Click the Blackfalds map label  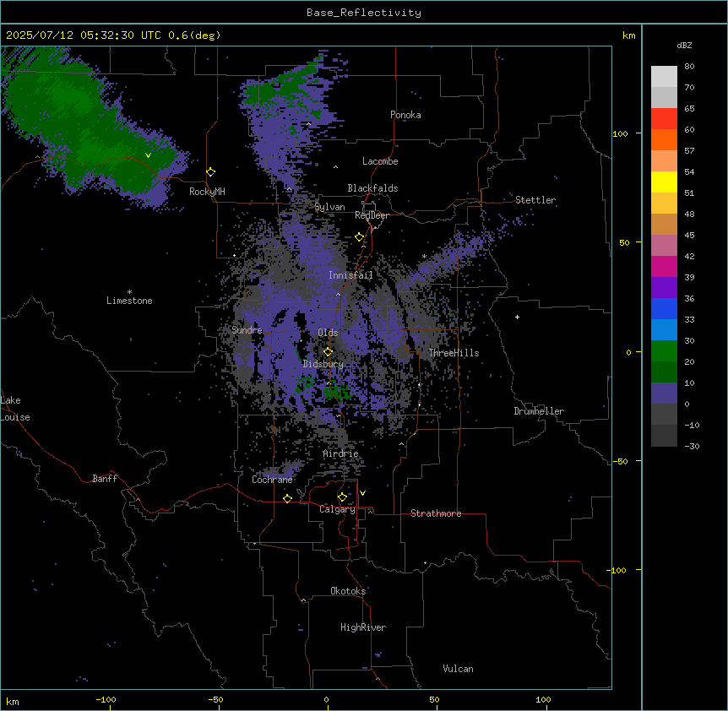372,188
